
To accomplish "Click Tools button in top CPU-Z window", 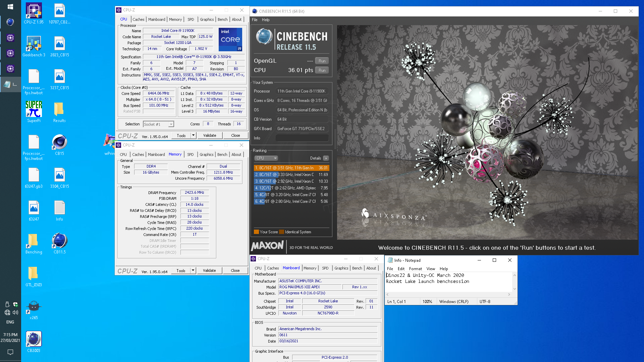I will (x=181, y=135).
